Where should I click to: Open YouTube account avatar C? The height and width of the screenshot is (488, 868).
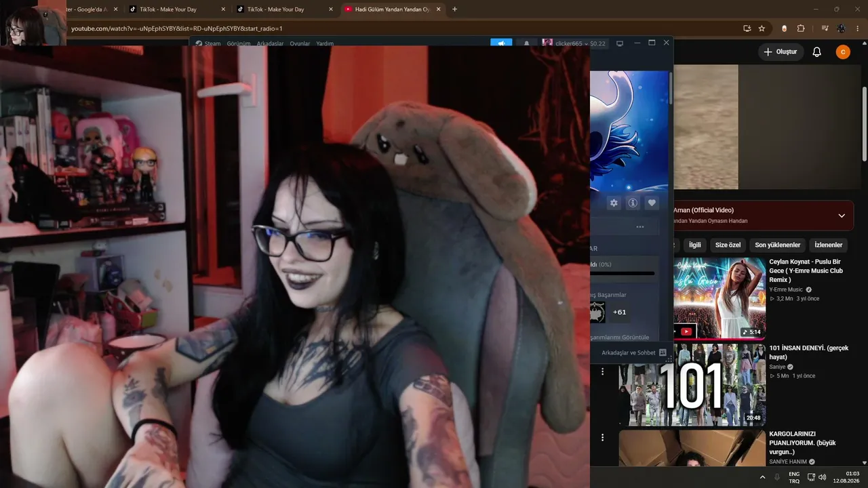tap(843, 52)
